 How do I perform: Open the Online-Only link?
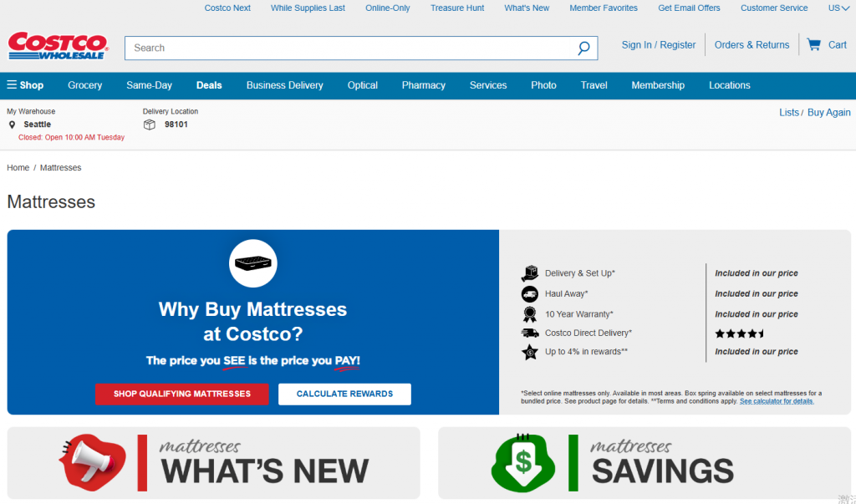coord(388,8)
